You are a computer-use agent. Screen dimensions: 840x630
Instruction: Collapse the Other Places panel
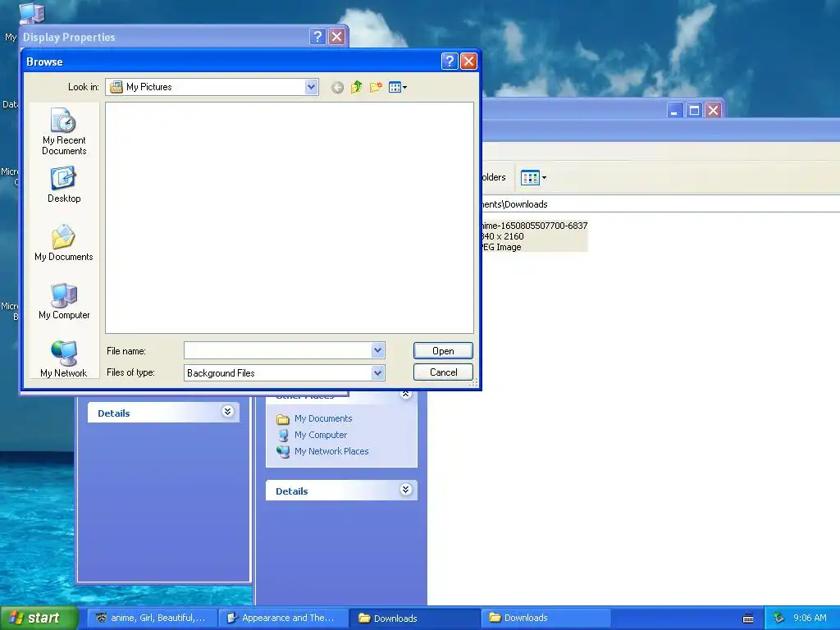[x=405, y=395]
